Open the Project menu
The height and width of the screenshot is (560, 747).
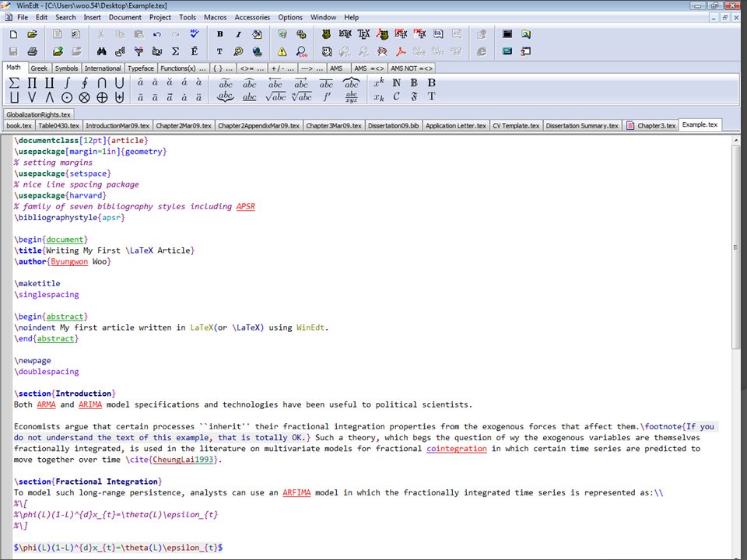coord(160,17)
